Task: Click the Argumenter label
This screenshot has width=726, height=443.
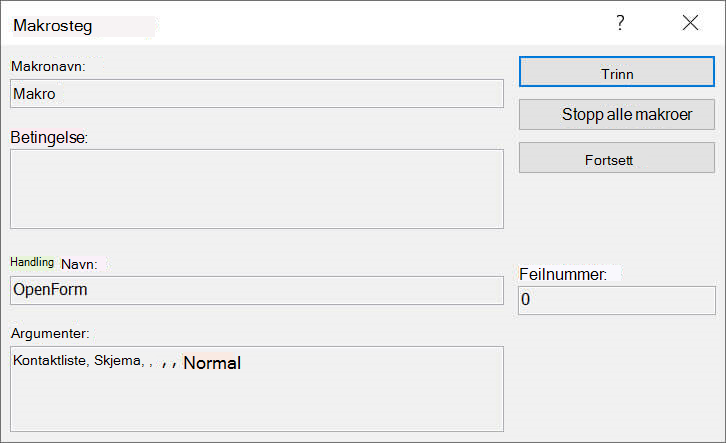Action: [50, 333]
